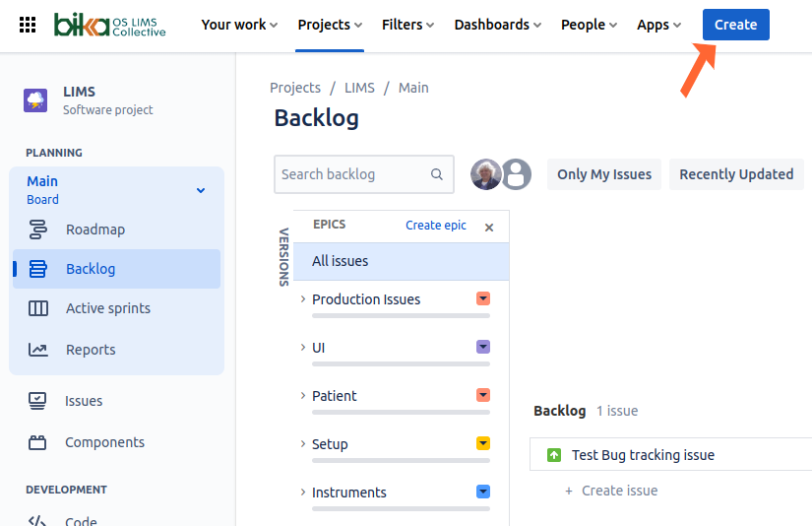
Task: Toggle the Only My Issues filter
Action: (x=603, y=174)
